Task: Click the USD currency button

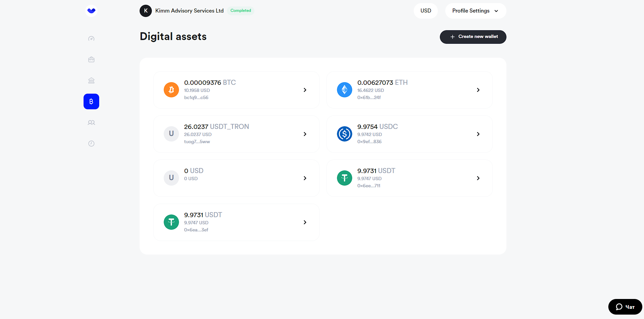Action: pyautogui.click(x=426, y=11)
